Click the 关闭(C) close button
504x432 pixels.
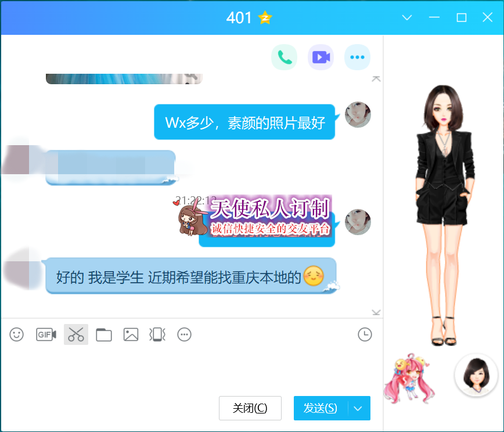(x=250, y=408)
